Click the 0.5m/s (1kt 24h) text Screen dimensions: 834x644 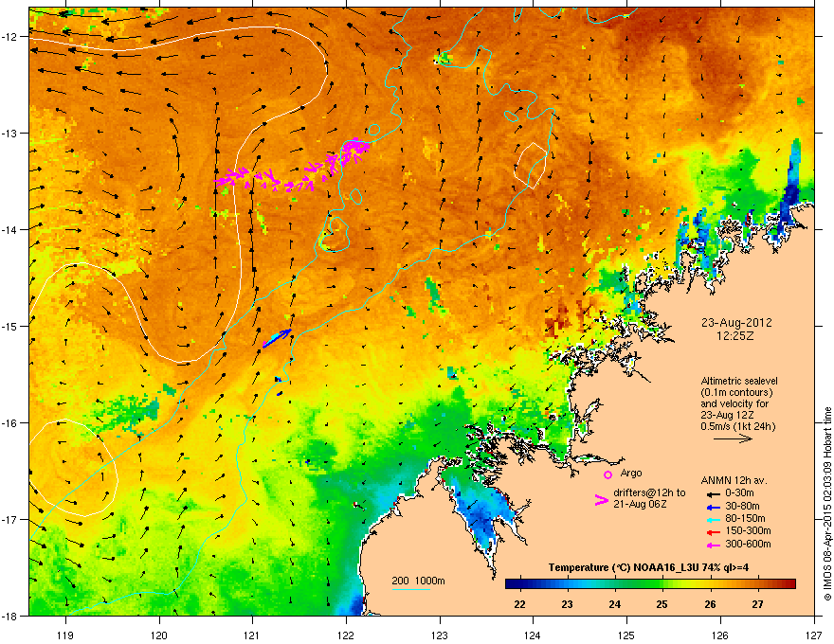pyautogui.click(x=737, y=427)
